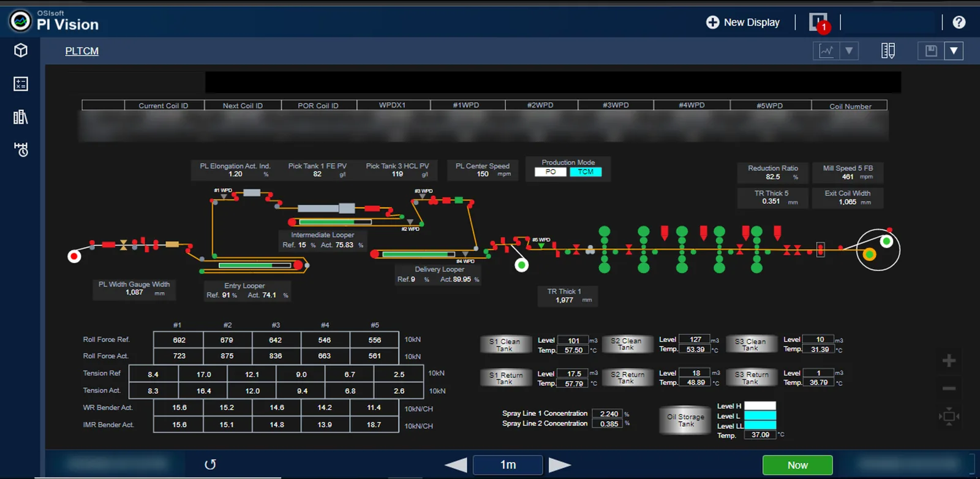Open the PLTCM display link
980x479 pixels.
click(x=82, y=51)
